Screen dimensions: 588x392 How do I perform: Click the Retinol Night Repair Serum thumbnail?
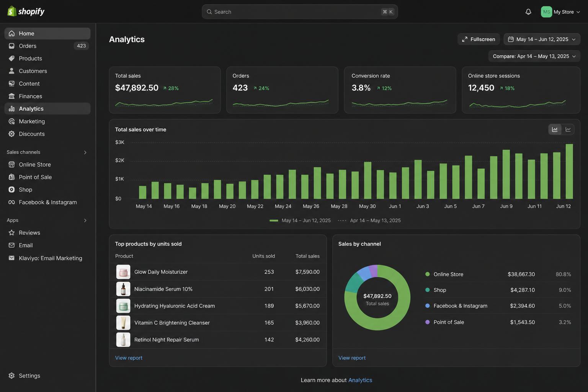[x=123, y=340]
